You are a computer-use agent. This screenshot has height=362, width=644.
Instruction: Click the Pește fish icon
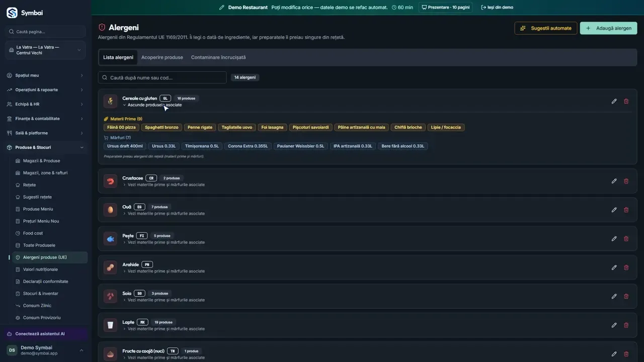110,239
